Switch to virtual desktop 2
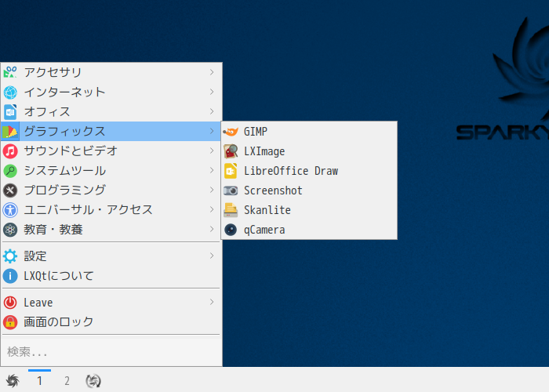Screen dimensions: 549x392 point(67,380)
